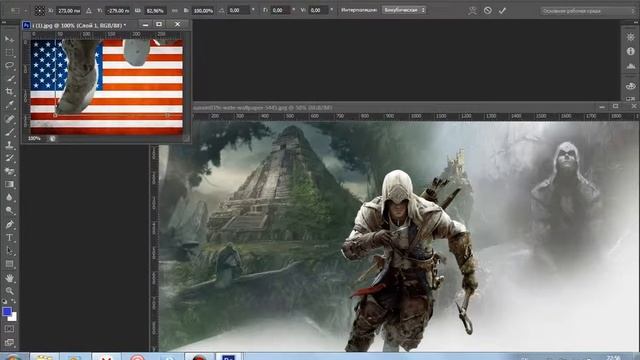Image resolution: width=640 pixels, height=360 pixels.
Task: Swap foreground and background colors
Action: pyautogui.click(x=14, y=302)
